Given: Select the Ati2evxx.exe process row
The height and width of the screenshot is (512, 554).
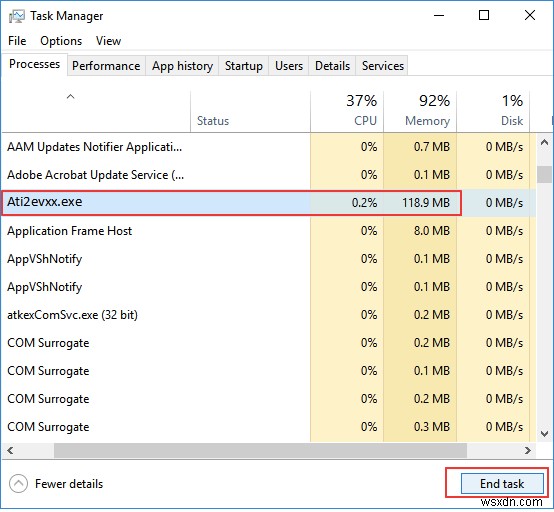Looking at the screenshot, I should click(x=269, y=202).
